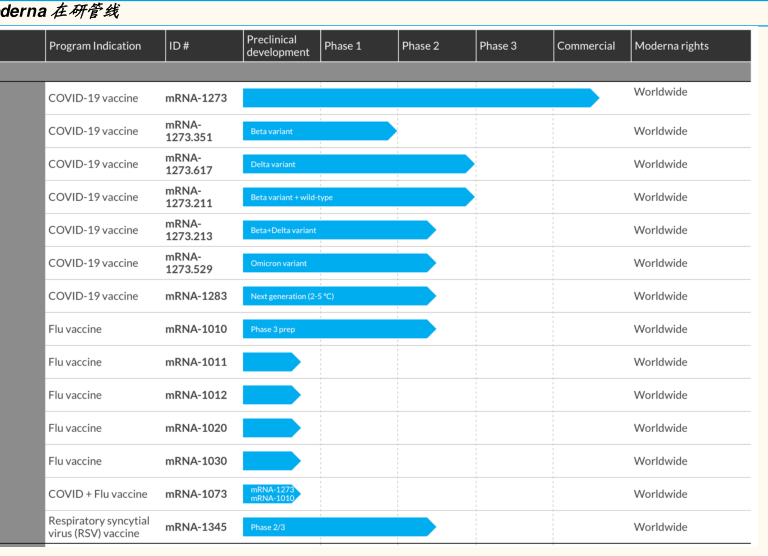Image resolution: width=768 pixels, height=556 pixels.
Task: Click the ID # column header
Action: [x=179, y=46]
